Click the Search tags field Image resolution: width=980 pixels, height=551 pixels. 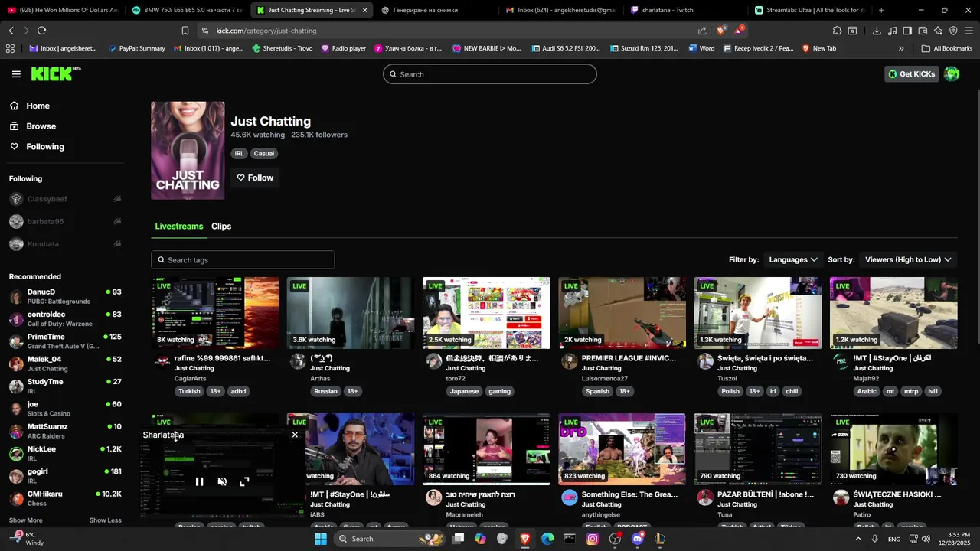[243, 260]
